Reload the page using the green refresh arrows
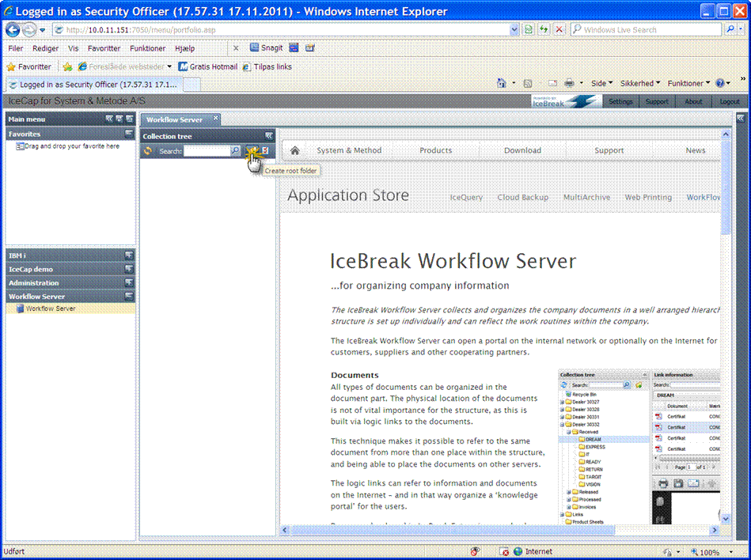This screenshot has width=751, height=560. [544, 30]
